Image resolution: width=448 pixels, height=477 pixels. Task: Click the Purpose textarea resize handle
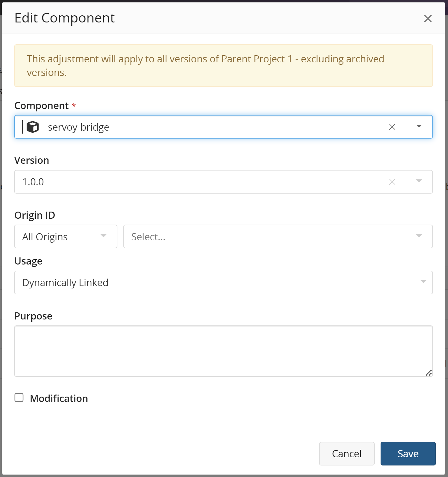click(429, 373)
